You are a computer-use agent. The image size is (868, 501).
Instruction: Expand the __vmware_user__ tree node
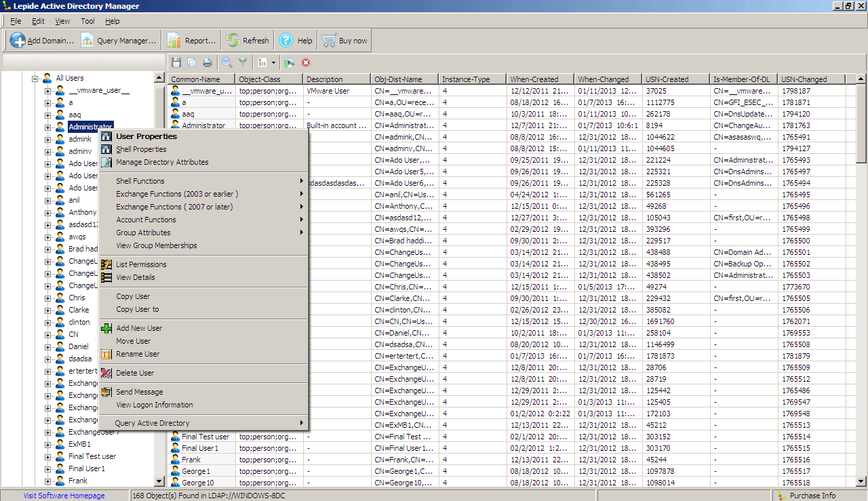click(x=48, y=90)
